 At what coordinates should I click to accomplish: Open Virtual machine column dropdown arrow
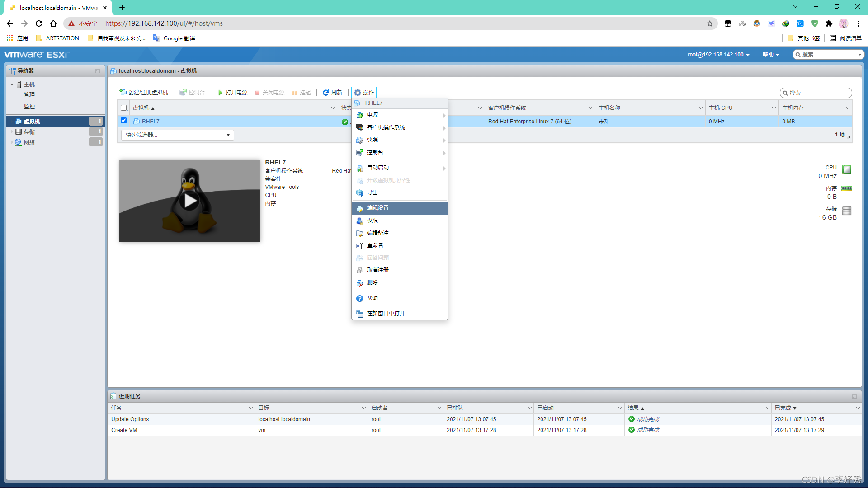(333, 108)
